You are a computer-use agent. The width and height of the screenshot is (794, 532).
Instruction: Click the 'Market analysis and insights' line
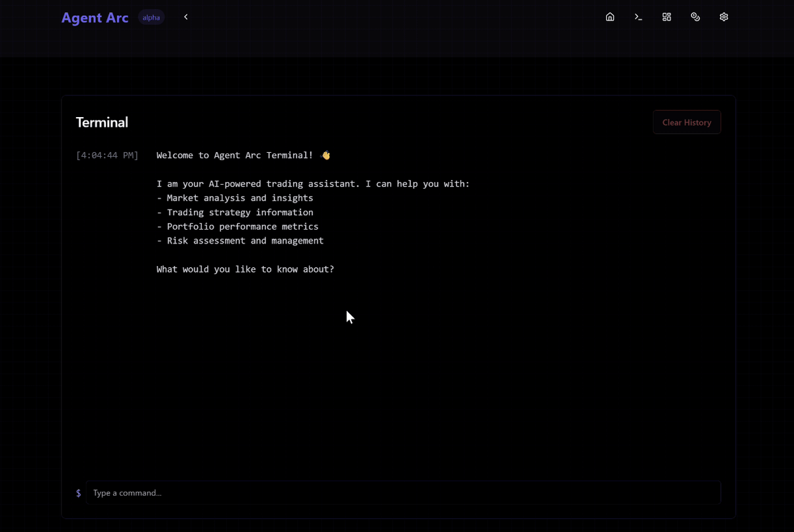pyautogui.click(x=235, y=198)
